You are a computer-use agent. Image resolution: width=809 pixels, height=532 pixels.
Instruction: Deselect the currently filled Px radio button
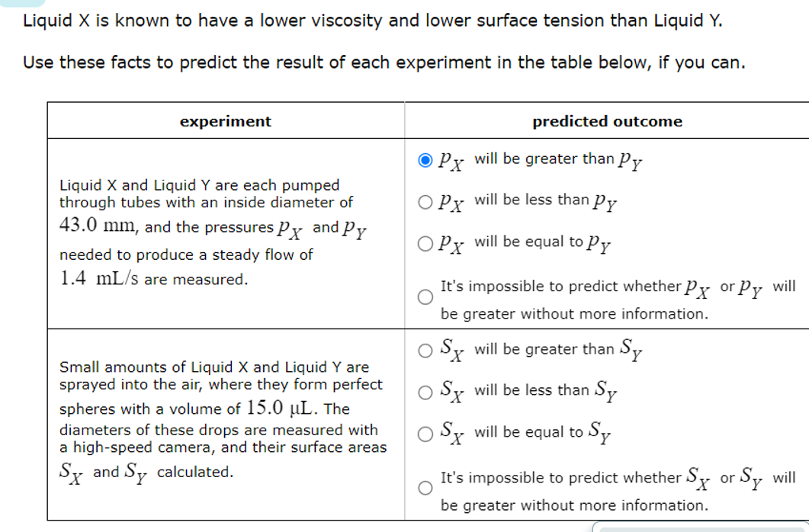[x=425, y=159]
